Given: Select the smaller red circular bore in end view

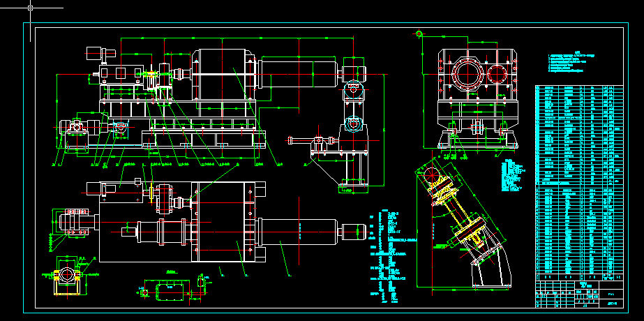Looking at the screenshot, I should click(497, 75).
